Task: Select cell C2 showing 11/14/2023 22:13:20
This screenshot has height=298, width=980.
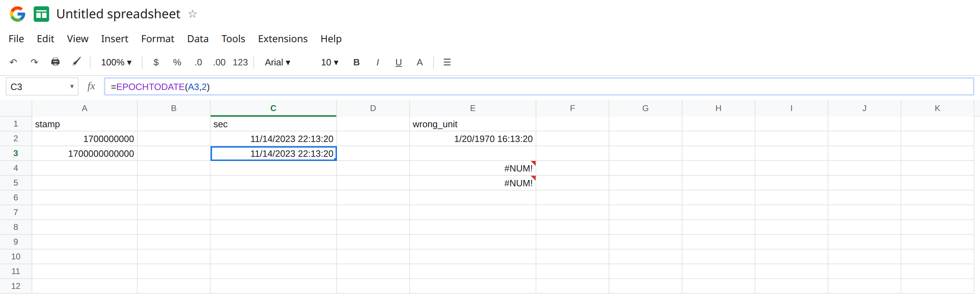Action: pos(273,139)
